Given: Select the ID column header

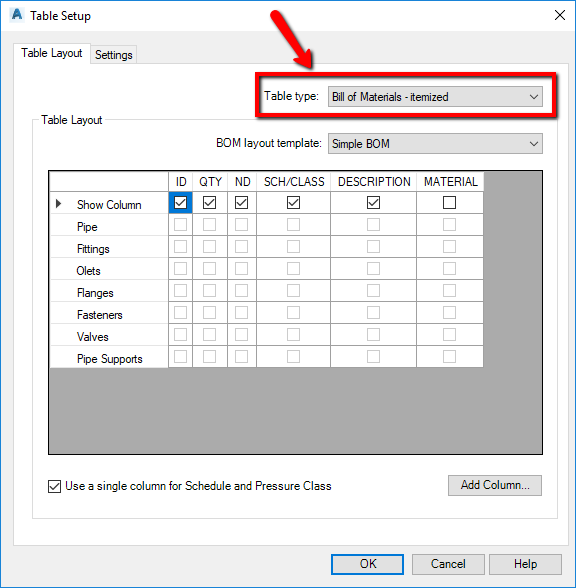Looking at the screenshot, I should pos(181,182).
